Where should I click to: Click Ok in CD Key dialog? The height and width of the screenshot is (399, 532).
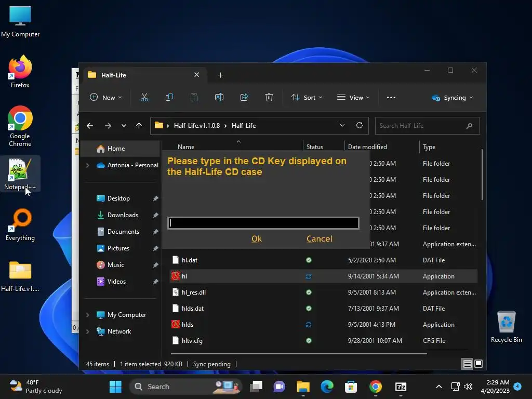click(x=257, y=239)
